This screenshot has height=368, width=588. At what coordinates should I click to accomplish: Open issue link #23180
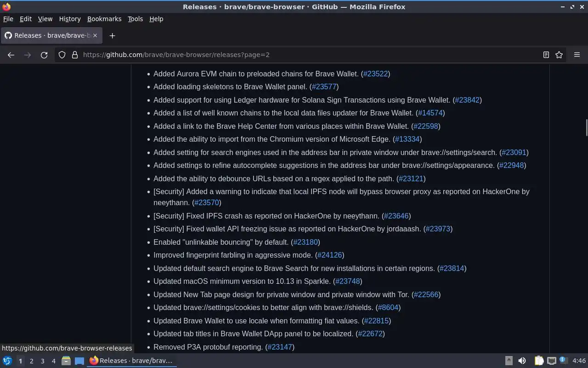(x=305, y=242)
